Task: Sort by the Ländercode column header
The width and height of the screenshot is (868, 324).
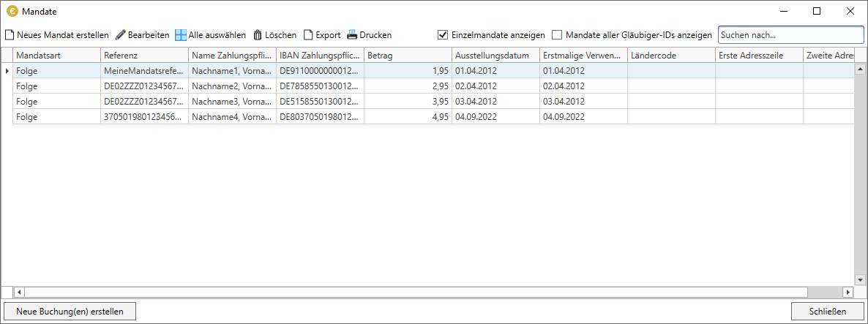Action: coord(671,56)
